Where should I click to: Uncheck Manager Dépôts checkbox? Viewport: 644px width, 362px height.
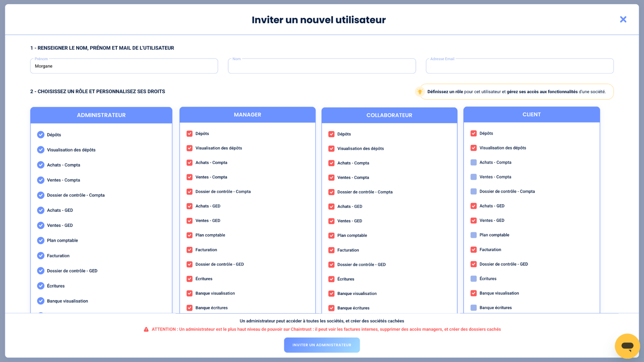[x=190, y=133]
